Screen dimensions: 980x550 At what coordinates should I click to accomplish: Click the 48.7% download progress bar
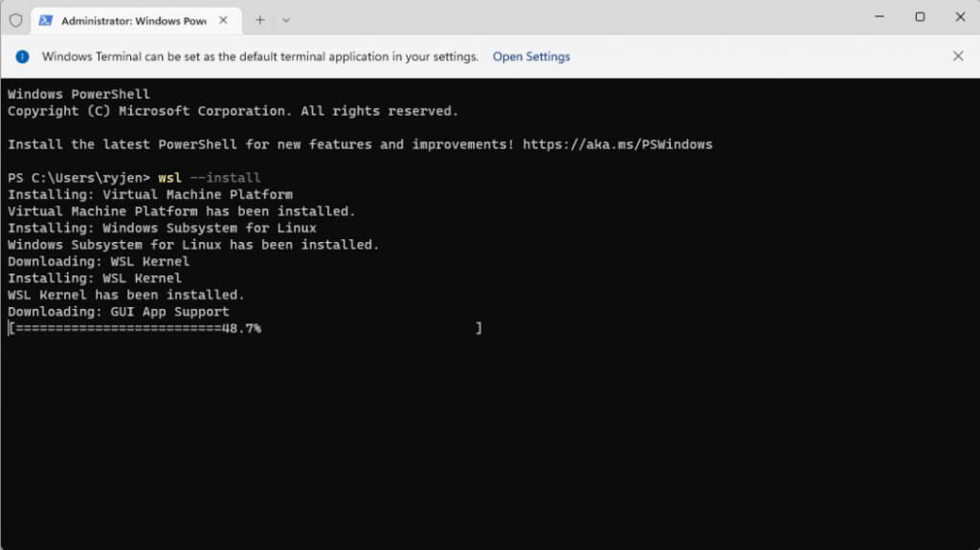(x=245, y=328)
